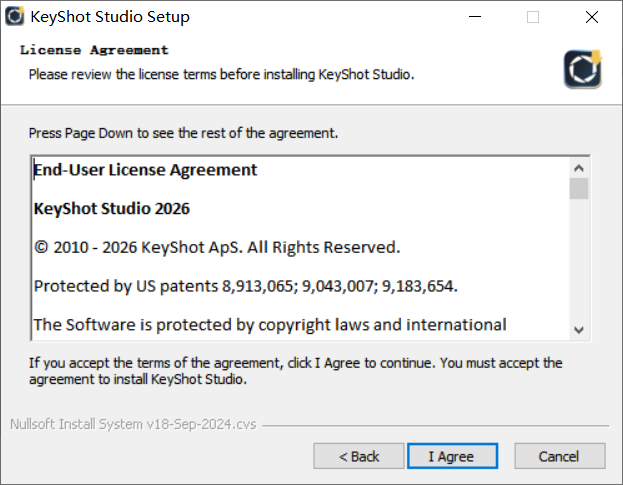Click the 'The Software is protected' line
Screen dimensions: 623x485
270,325
